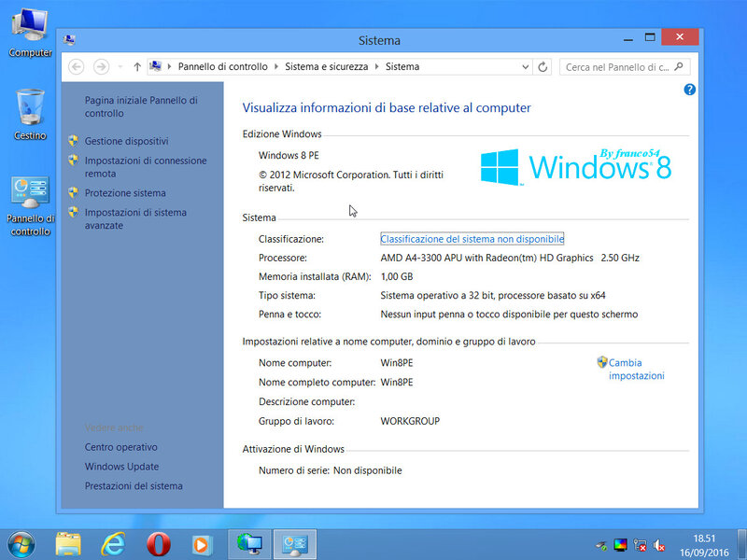Open Prestazioni del sistema link

point(134,486)
